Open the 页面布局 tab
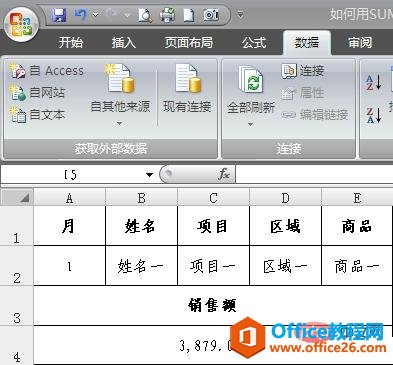The image size is (393, 365). point(189,43)
